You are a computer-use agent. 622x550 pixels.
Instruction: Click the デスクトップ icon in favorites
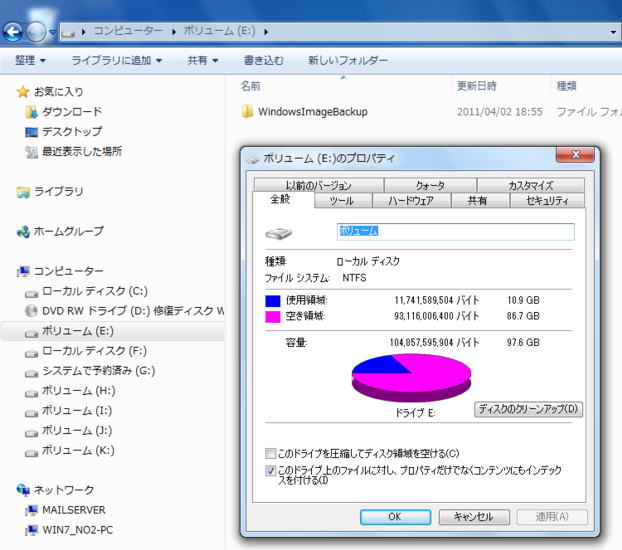click(x=31, y=132)
